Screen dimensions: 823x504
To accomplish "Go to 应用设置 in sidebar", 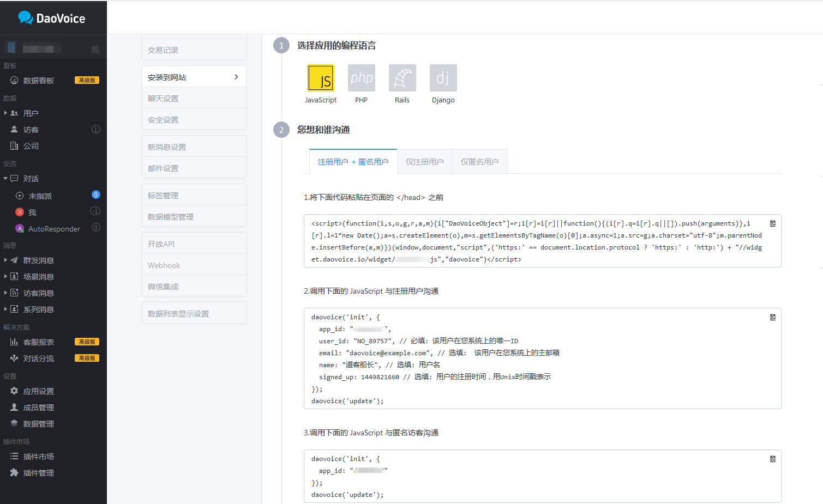I will [38, 391].
